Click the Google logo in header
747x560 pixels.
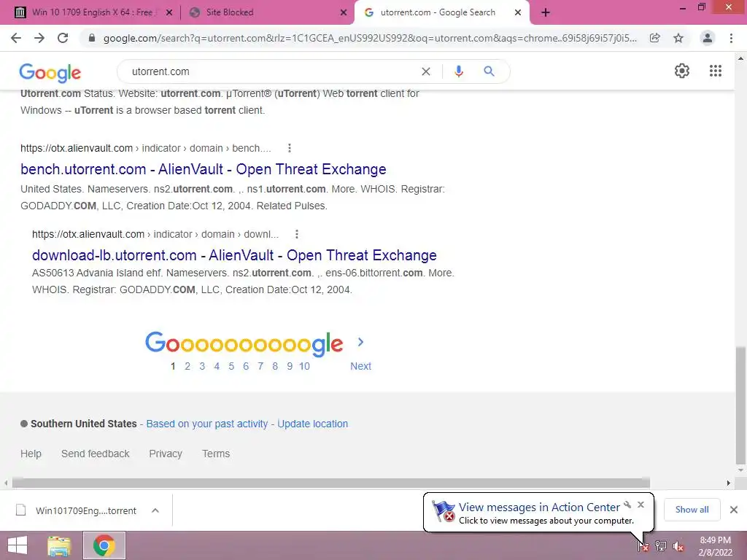pos(50,72)
